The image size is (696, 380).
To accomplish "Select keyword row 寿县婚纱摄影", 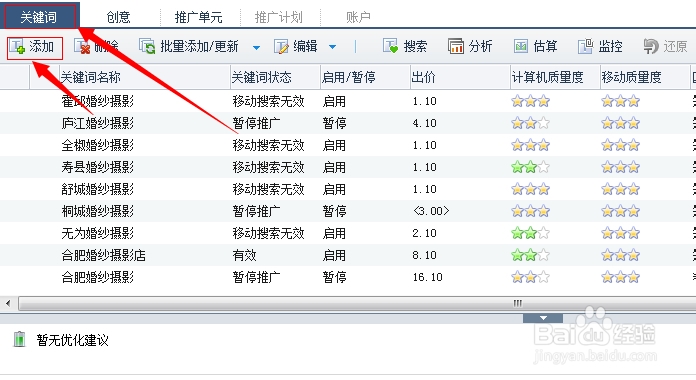I will click(348, 167).
